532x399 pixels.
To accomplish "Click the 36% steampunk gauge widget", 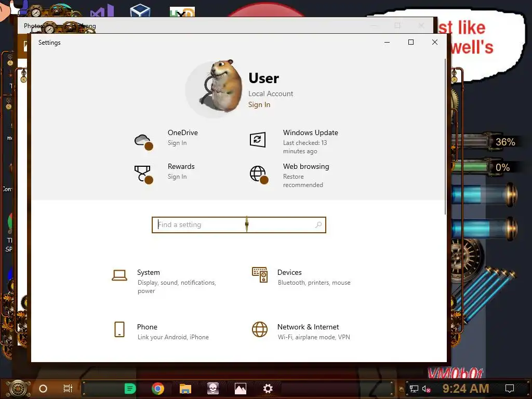I will (x=484, y=141).
